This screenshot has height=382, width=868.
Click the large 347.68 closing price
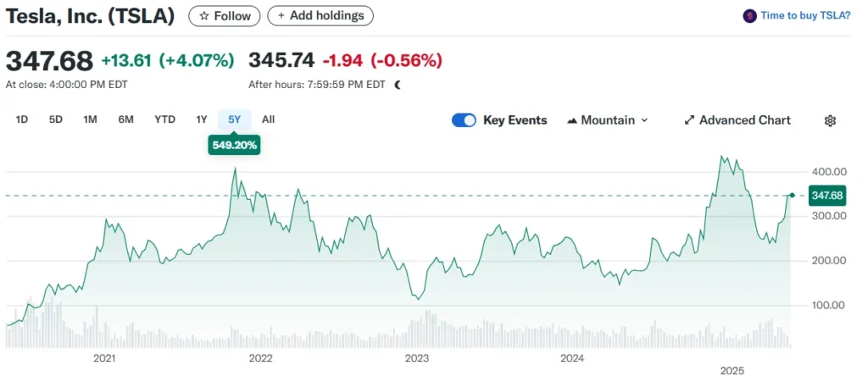(49, 61)
